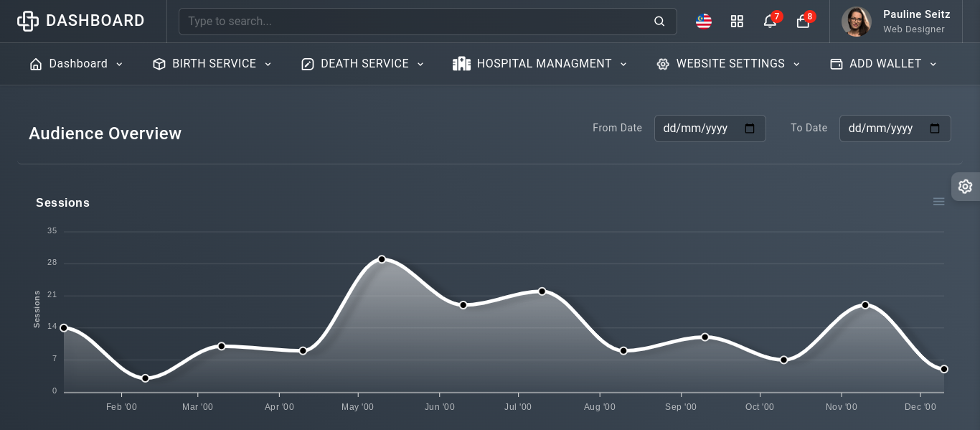Expand the HOSPITAL MANAGMENT dropdown menu
The width and height of the screenshot is (980, 430).
point(540,64)
